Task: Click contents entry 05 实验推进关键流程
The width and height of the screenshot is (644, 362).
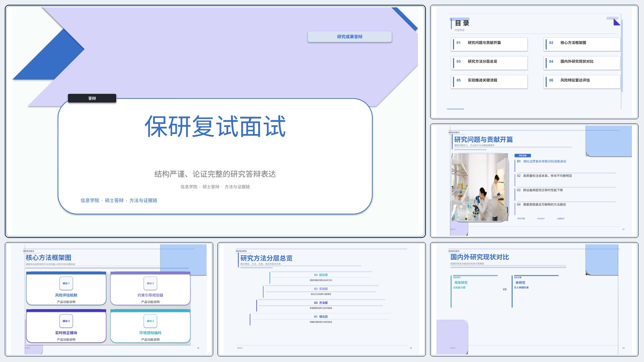Action: click(x=489, y=81)
